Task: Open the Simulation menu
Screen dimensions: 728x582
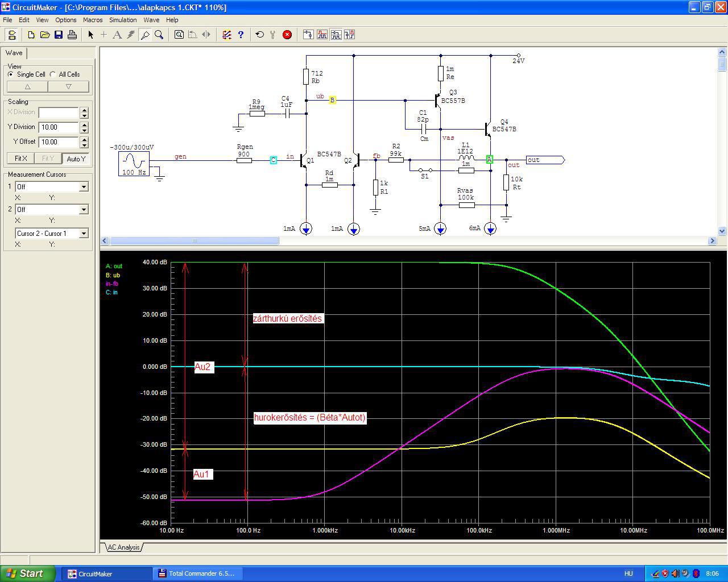Action: coord(123,20)
